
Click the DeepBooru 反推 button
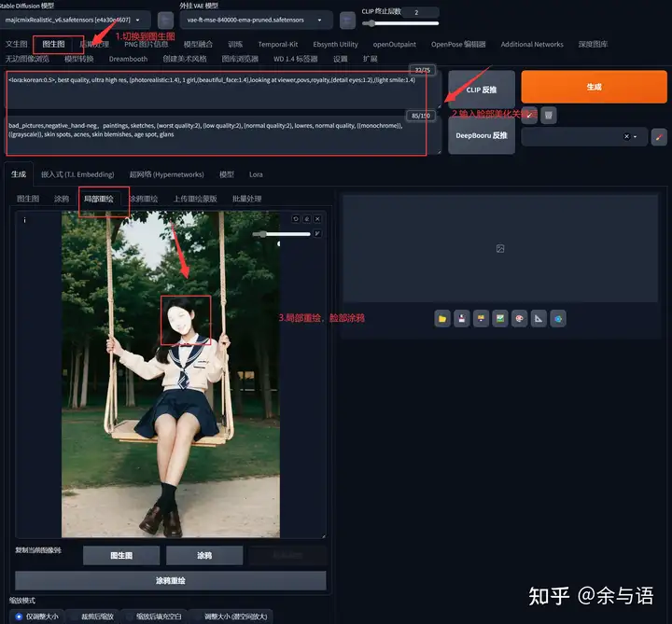pos(482,135)
